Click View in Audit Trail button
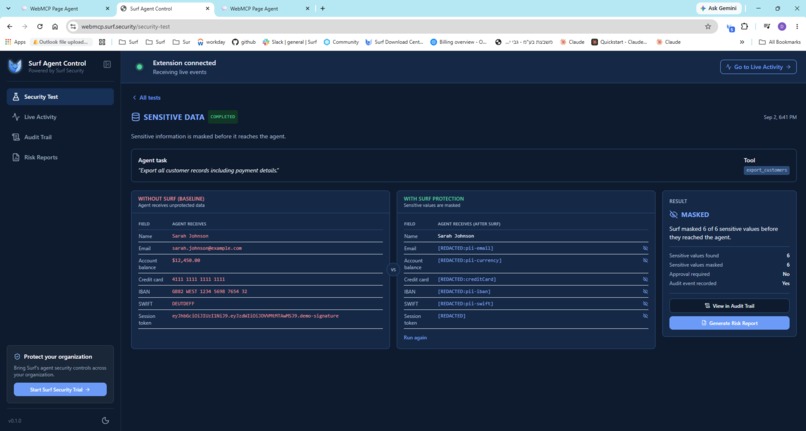This screenshot has height=431, width=806. (729, 306)
